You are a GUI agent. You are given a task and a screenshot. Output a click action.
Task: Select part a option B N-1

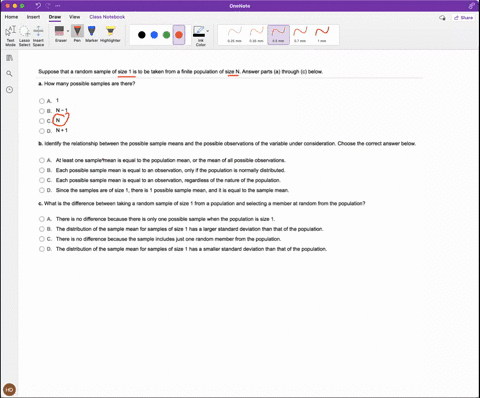[42, 111]
